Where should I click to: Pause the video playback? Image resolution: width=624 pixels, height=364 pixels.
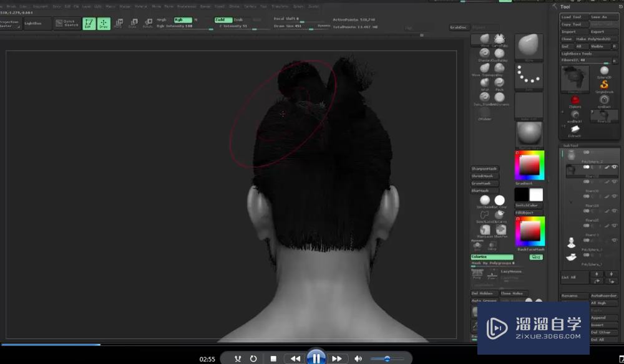coord(316,358)
